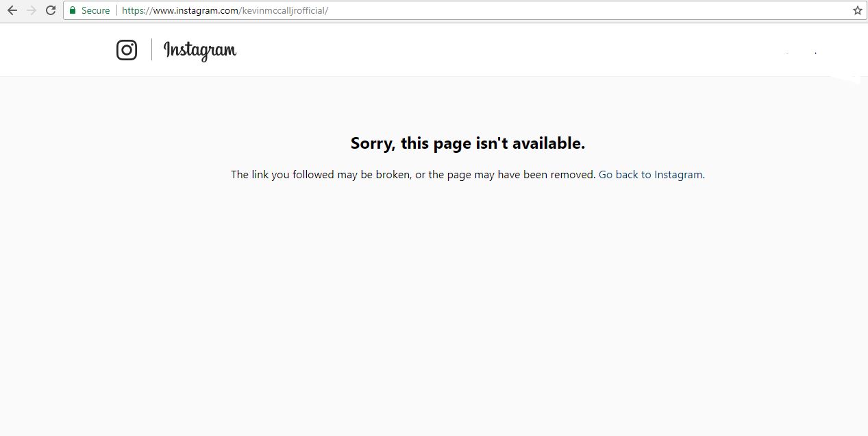Go back using the browser back arrow
The width and height of the screenshot is (868, 436).
12,10
